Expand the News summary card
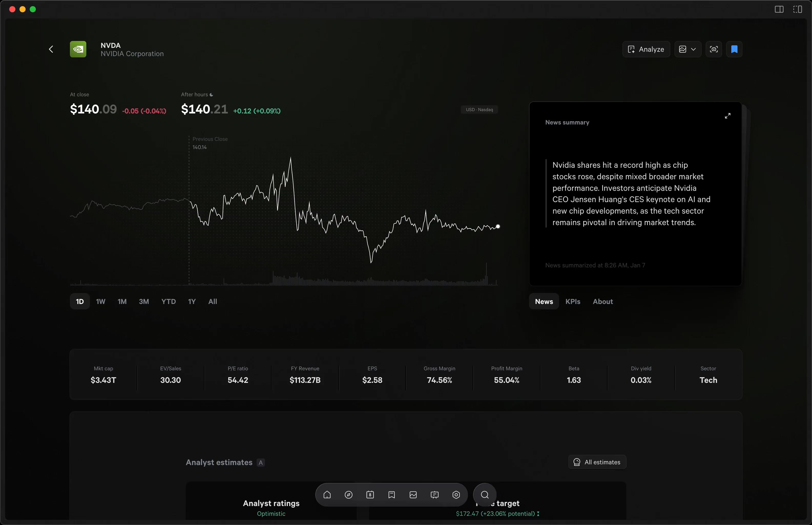 pos(727,116)
